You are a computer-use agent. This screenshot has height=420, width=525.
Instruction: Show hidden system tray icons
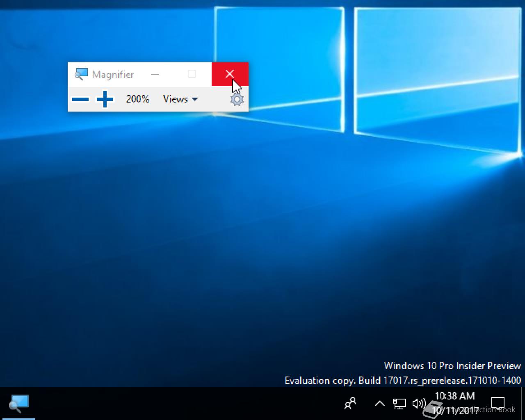(379, 404)
